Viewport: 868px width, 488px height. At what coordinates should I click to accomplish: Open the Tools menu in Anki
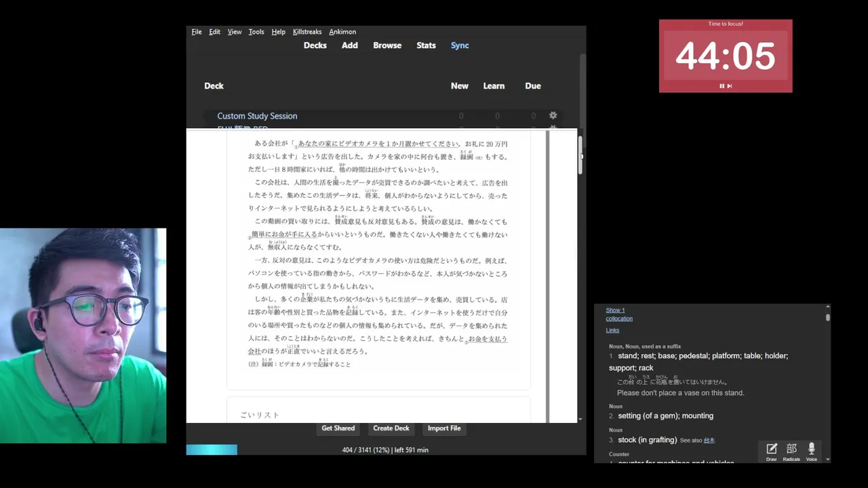256,32
